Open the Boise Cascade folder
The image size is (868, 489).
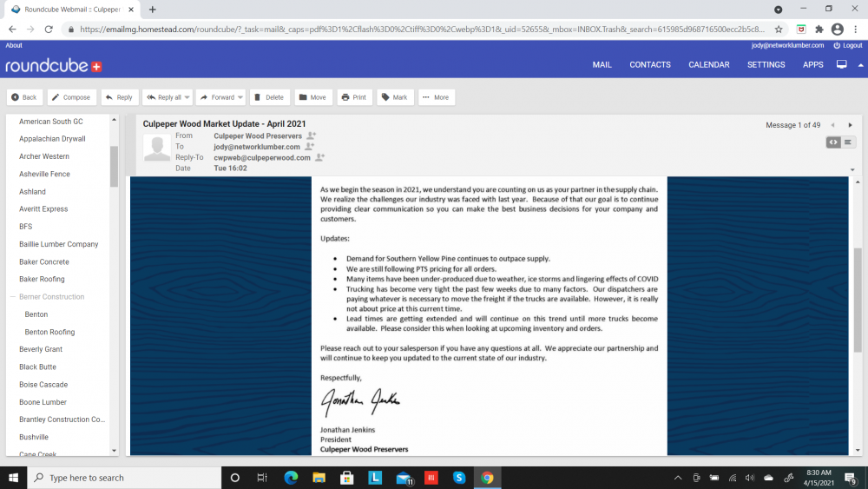(43, 385)
